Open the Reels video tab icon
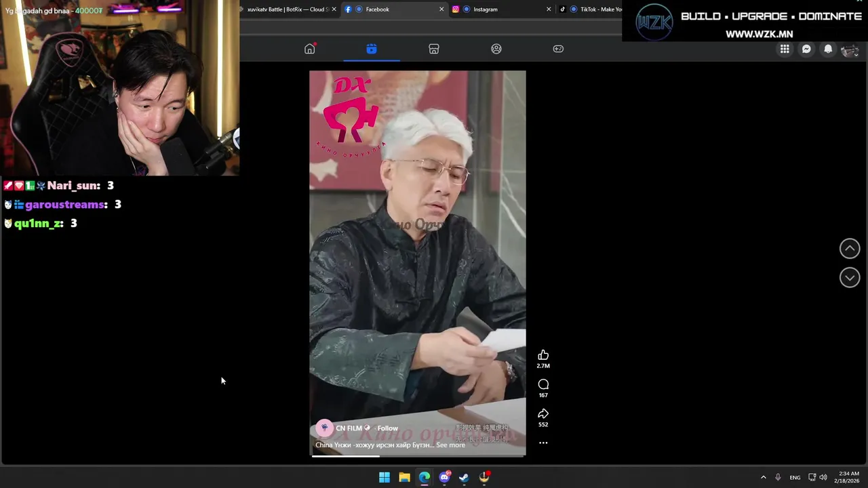868x488 pixels. coord(372,49)
